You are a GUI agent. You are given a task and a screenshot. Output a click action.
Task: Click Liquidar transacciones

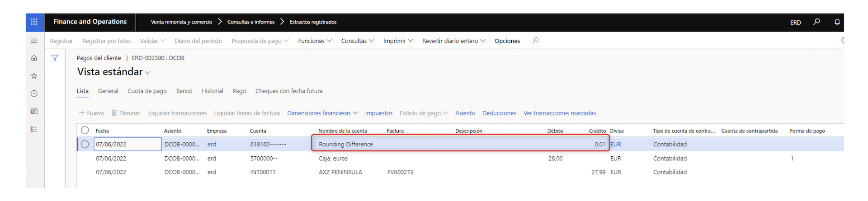(178, 113)
